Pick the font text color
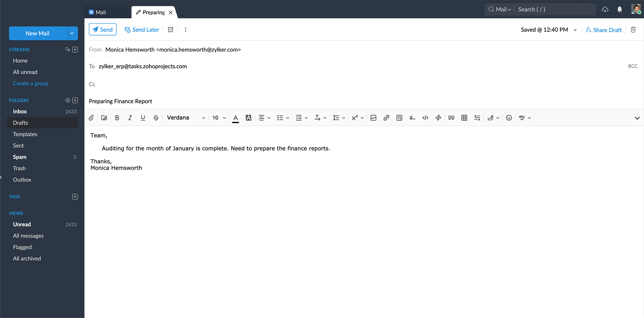 coord(236,118)
